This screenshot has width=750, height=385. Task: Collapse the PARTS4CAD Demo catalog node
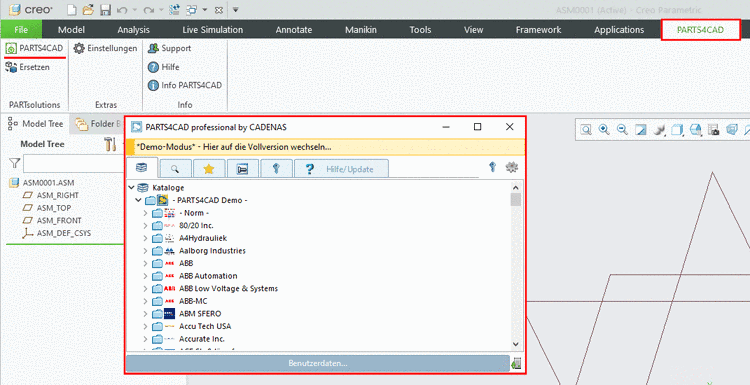(x=138, y=200)
